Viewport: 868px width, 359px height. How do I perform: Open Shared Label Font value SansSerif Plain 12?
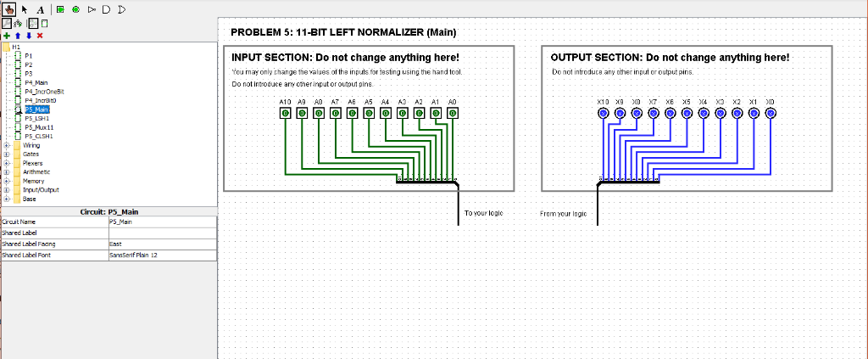click(x=163, y=255)
